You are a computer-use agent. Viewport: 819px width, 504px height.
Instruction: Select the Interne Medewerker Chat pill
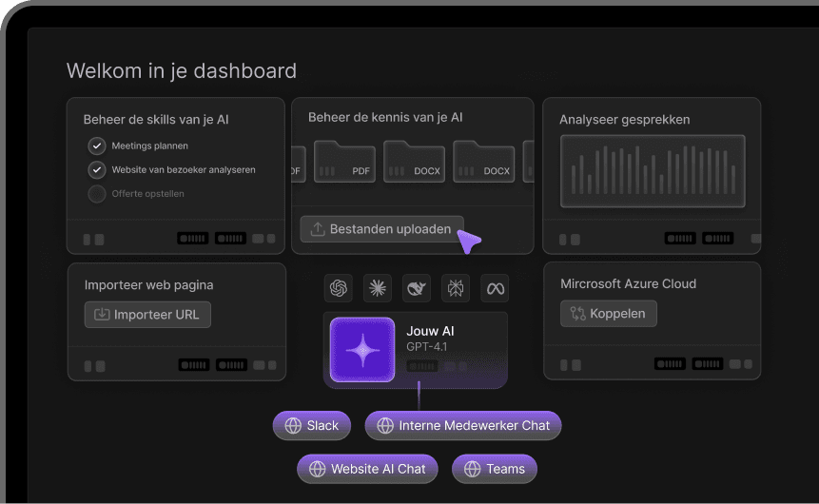tap(463, 426)
